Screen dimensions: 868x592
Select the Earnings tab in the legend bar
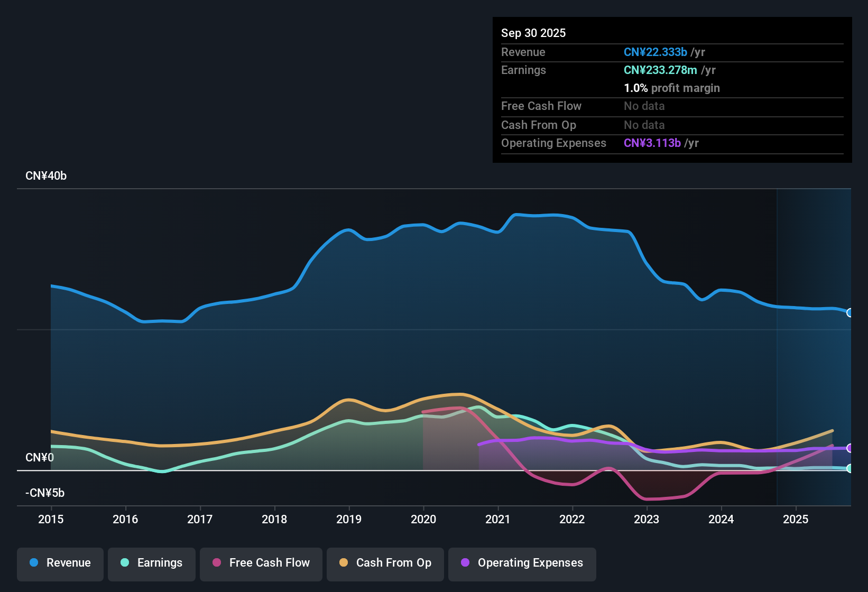(x=151, y=563)
